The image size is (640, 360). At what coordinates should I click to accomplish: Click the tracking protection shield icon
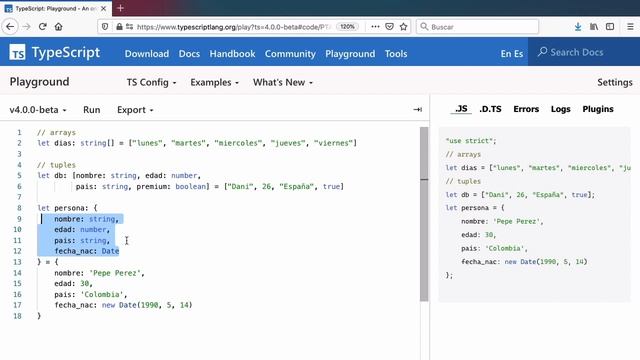tap(105, 27)
